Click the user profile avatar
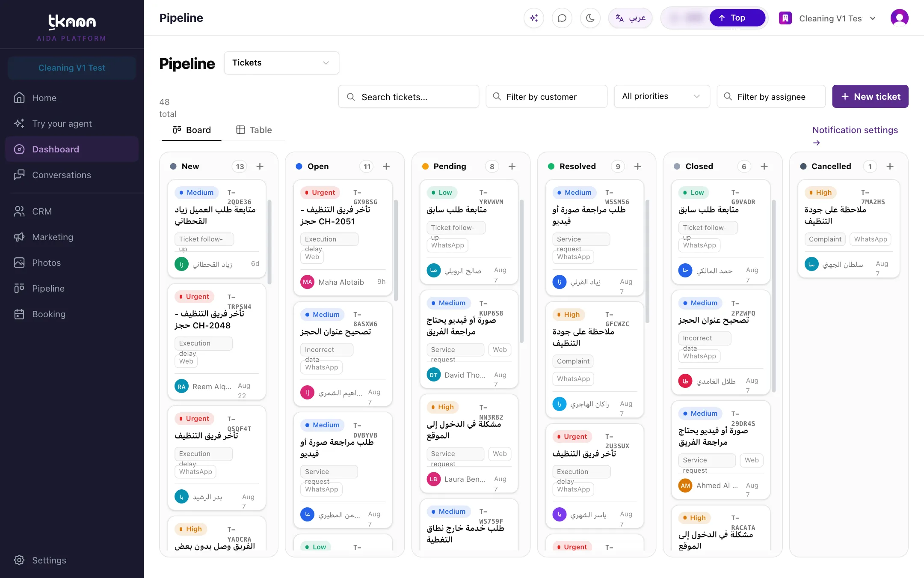 click(899, 18)
